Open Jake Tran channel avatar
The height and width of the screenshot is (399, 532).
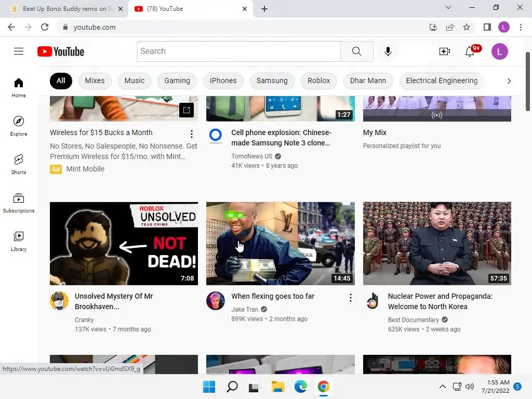click(216, 301)
